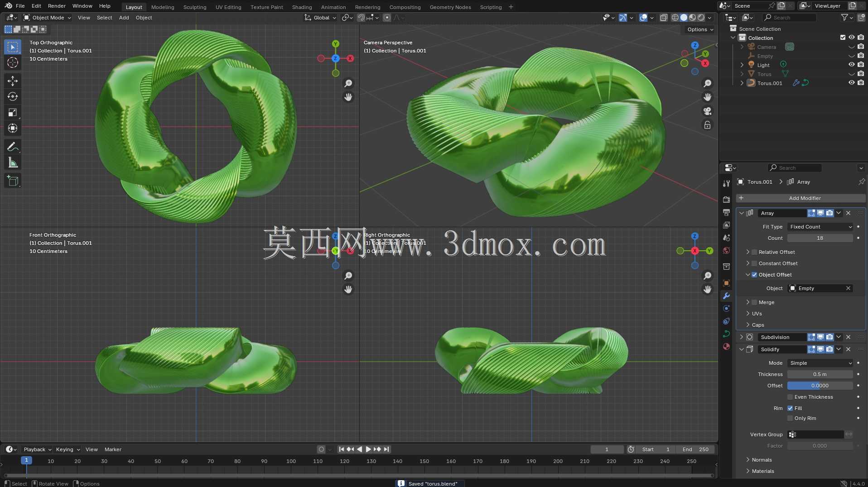
Task: Disable the Object Offset checkbox
Action: coord(754,275)
